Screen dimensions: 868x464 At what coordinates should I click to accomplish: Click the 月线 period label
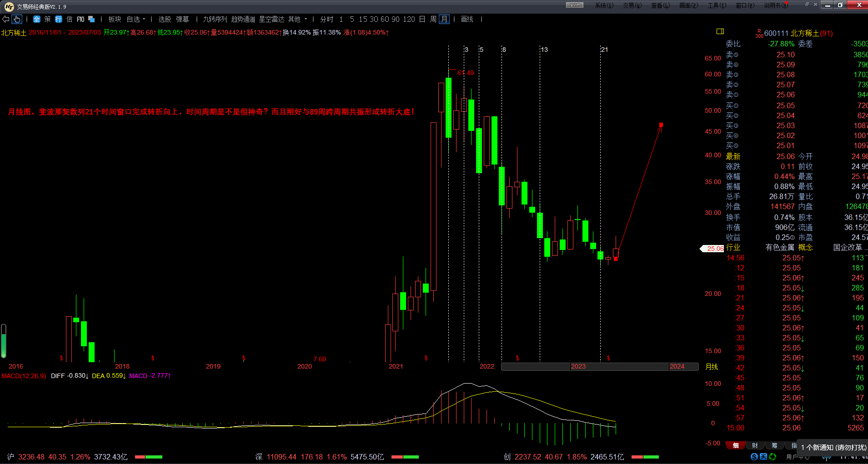click(x=712, y=367)
